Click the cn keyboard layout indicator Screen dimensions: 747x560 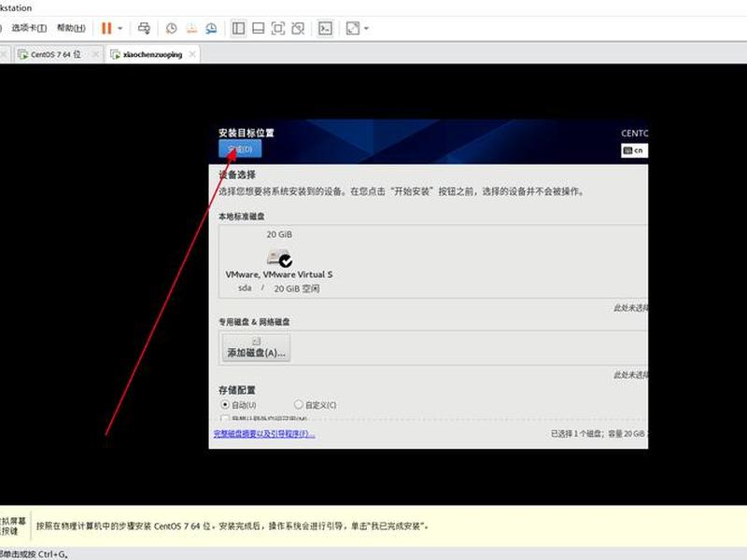coord(634,150)
